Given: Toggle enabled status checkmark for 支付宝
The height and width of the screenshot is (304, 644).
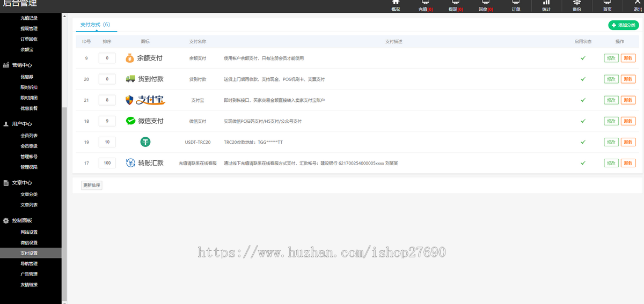Looking at the screenshot, I should click(x=583, y=100).
